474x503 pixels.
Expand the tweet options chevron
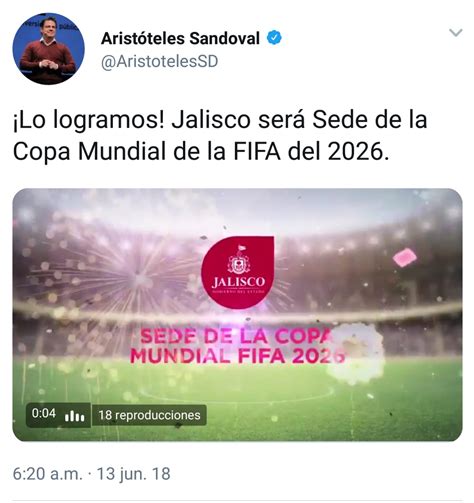click(x=456, y=33)
